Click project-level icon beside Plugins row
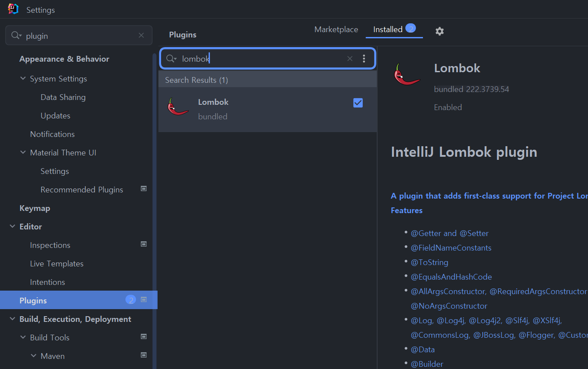588x369 pixels. (x=143, y=299)
